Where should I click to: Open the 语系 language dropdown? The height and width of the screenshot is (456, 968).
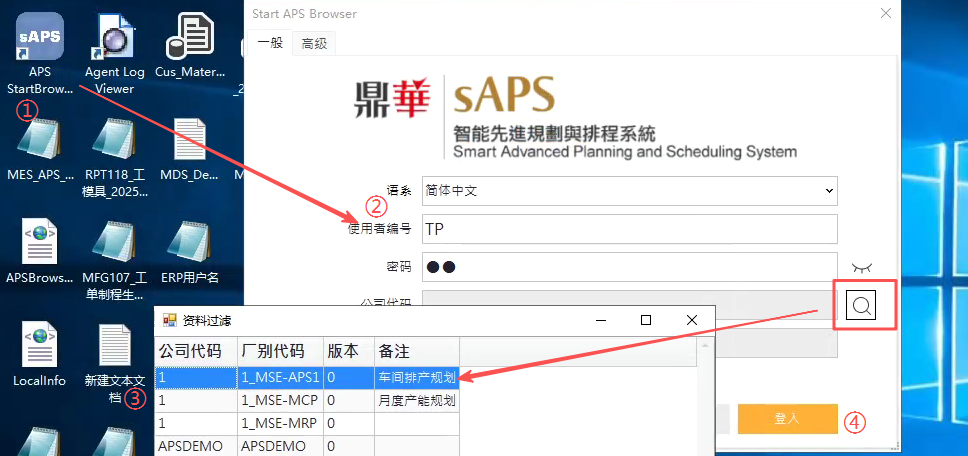tap(630, 191)
